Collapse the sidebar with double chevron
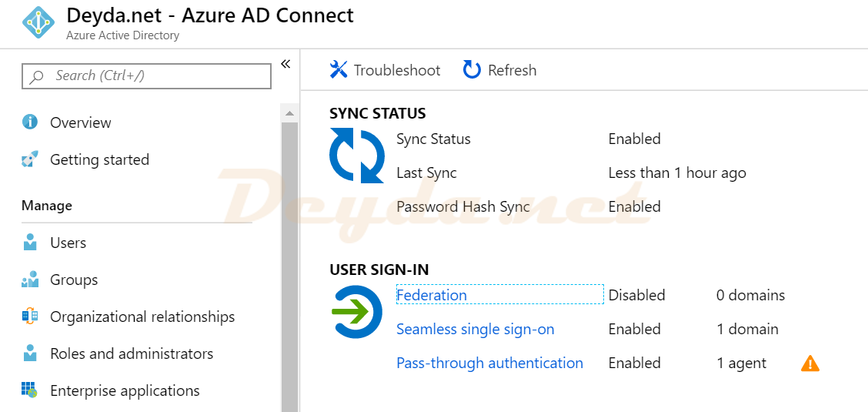Viewport: 868px width, 412px height. (x=285, y=64)
